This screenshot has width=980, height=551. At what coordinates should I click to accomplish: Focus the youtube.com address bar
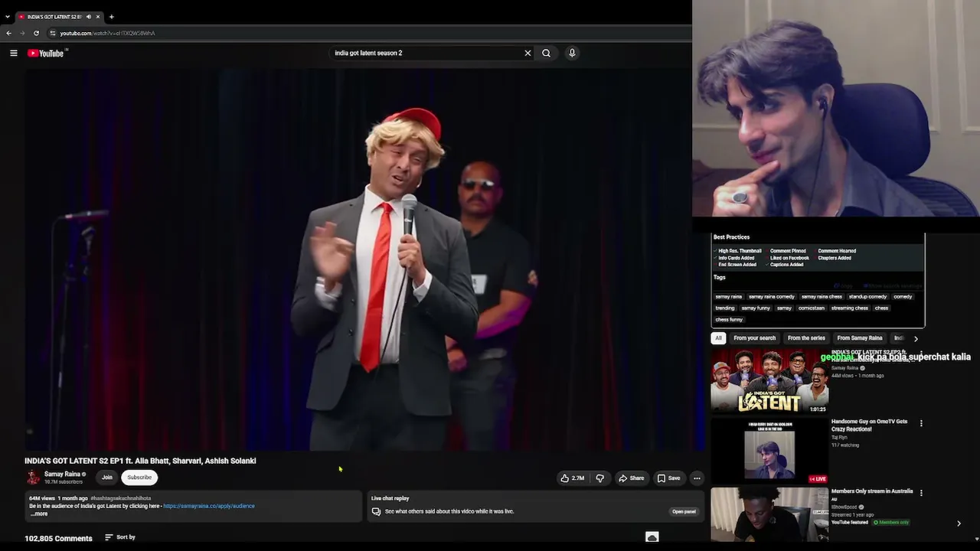[107, 33]
